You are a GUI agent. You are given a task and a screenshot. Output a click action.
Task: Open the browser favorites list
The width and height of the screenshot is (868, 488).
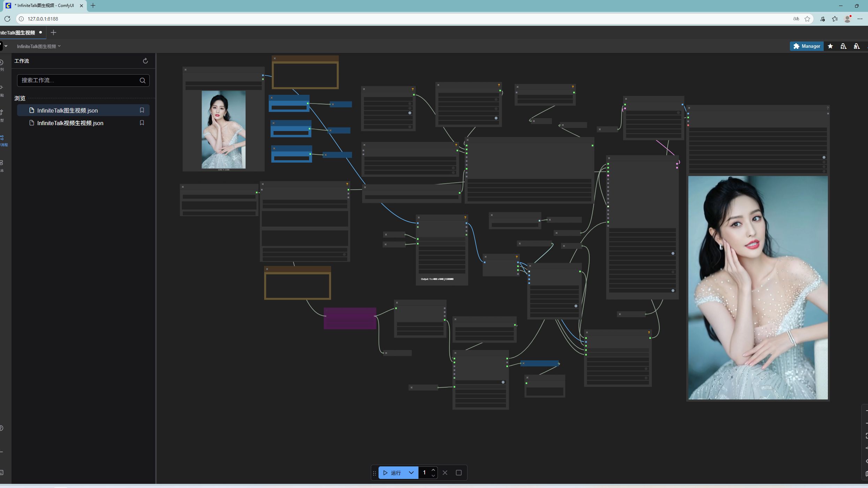click(835, 19)
